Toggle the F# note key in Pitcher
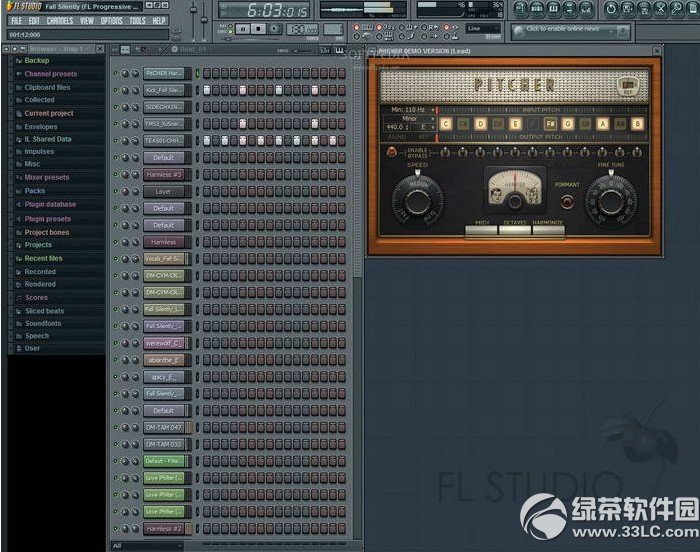The height and width of the screenshot is (552, 700). pos(550,124)
